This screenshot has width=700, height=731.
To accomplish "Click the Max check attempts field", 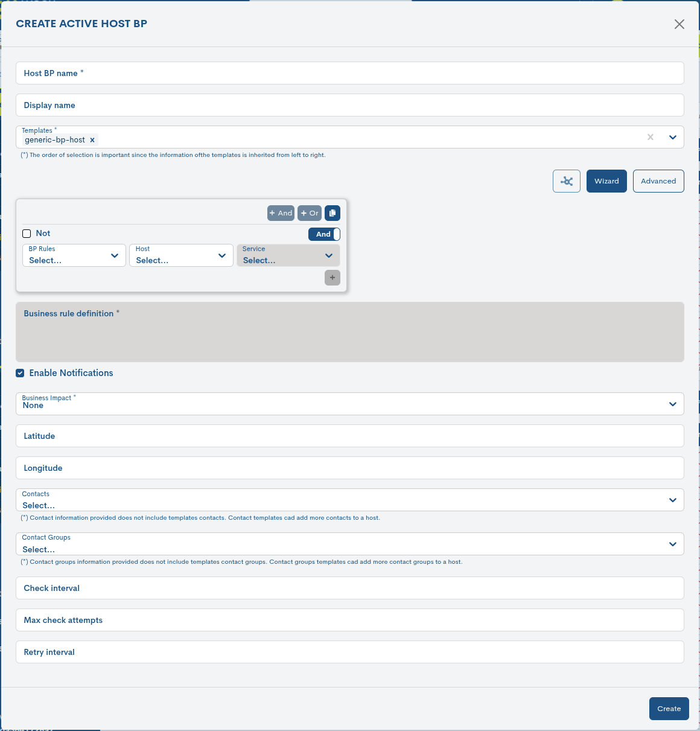I will 350,620.
